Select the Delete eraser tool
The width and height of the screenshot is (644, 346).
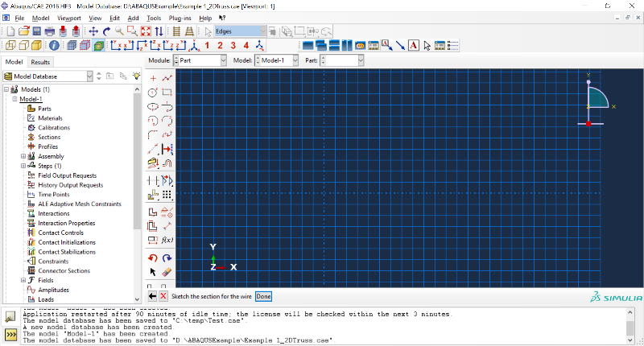click(x=167, y=272)
